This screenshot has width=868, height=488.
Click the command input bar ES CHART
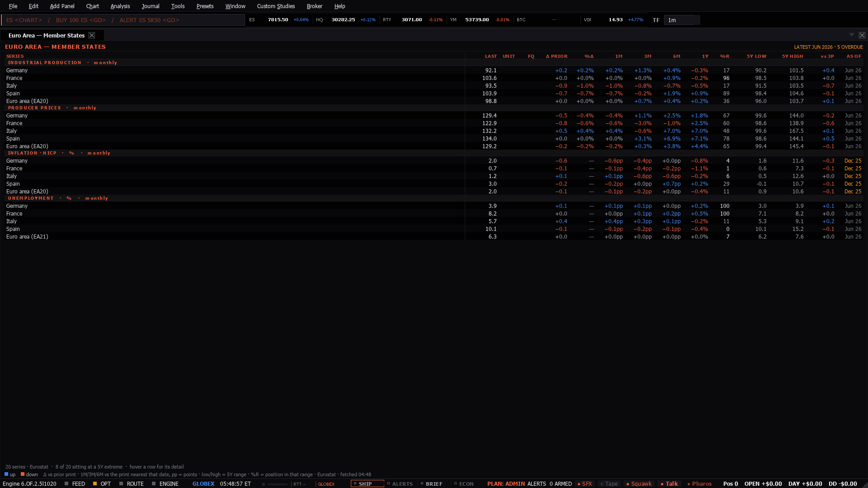pyautogui.click(x=123, y=20)
